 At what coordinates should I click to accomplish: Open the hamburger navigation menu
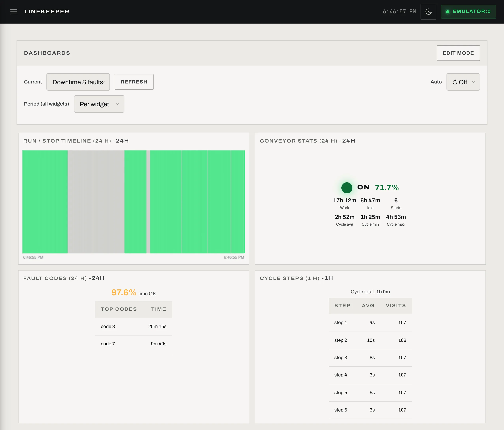[x=14, y=12]
